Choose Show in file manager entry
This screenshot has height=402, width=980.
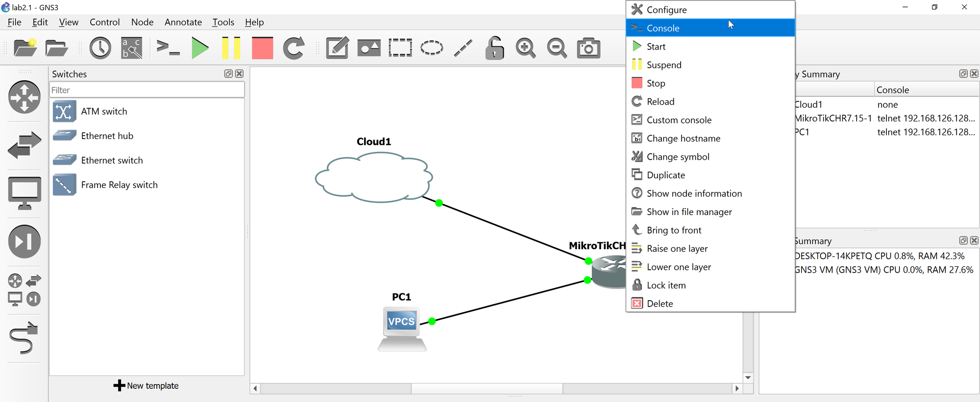pos(710,212)
